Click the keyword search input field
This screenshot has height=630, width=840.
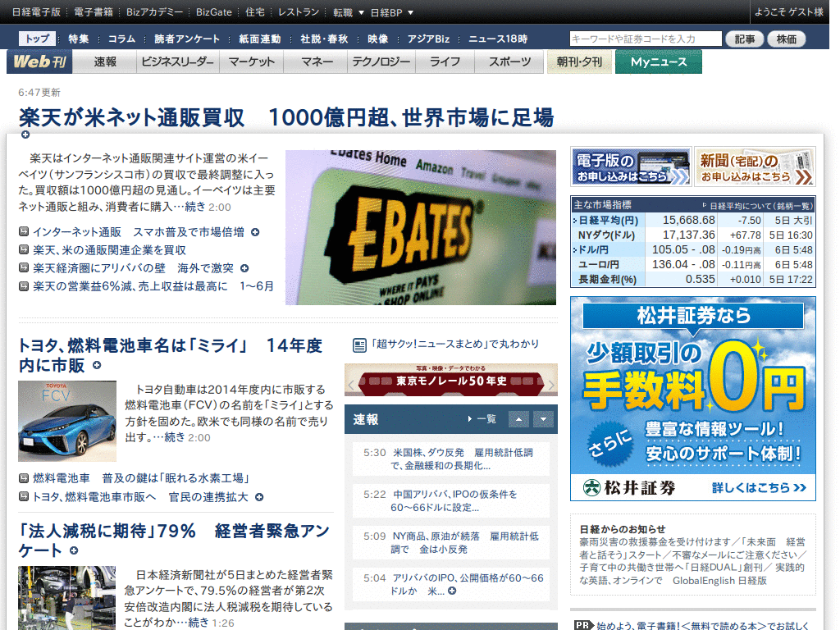(645, 38)
